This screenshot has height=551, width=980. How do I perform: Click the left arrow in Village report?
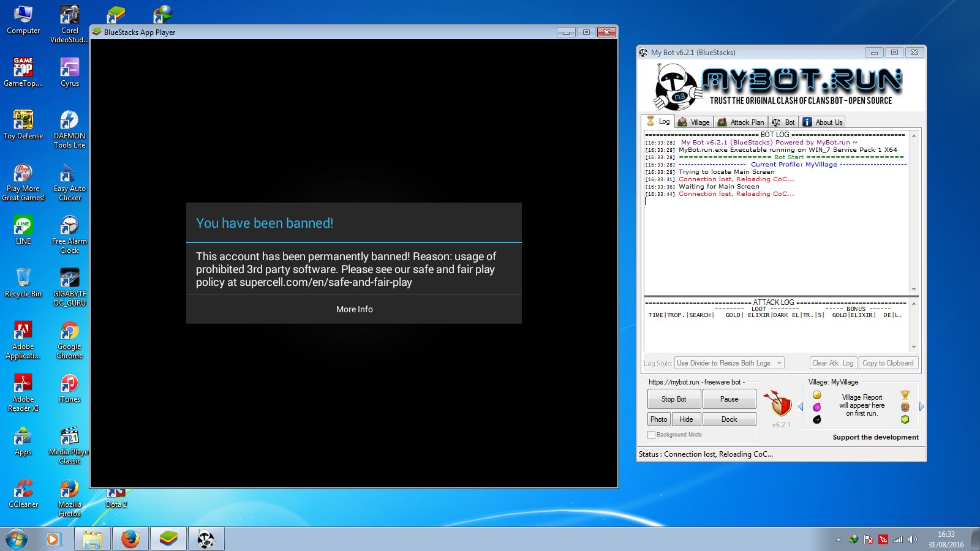[x=800, y=407]
